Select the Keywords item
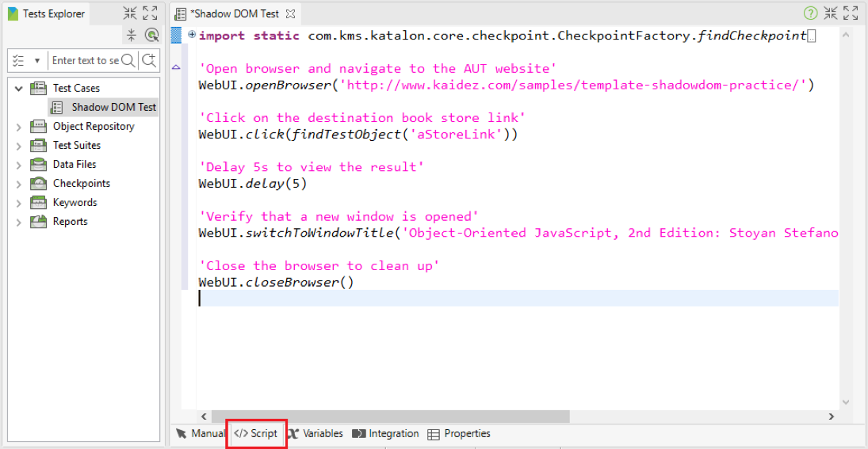 (75, 203)
